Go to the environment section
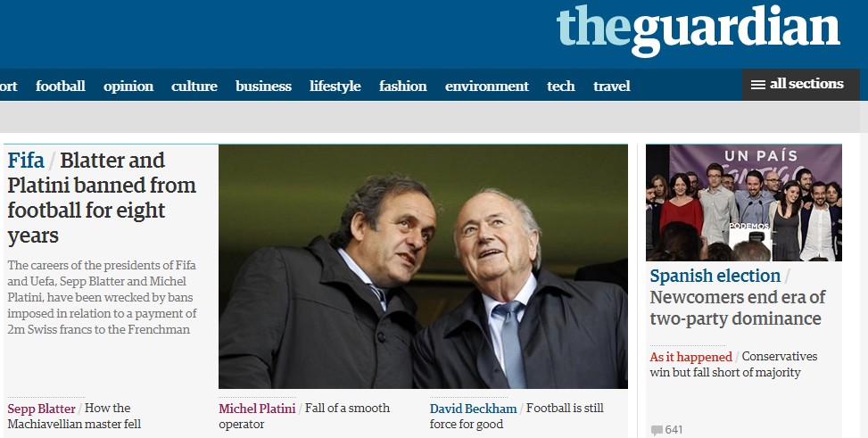 (x=487, y=86)
